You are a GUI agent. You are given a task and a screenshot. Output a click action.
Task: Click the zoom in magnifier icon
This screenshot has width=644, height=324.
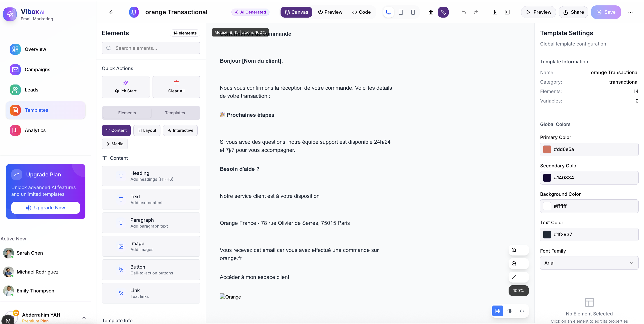click(514, 250)
